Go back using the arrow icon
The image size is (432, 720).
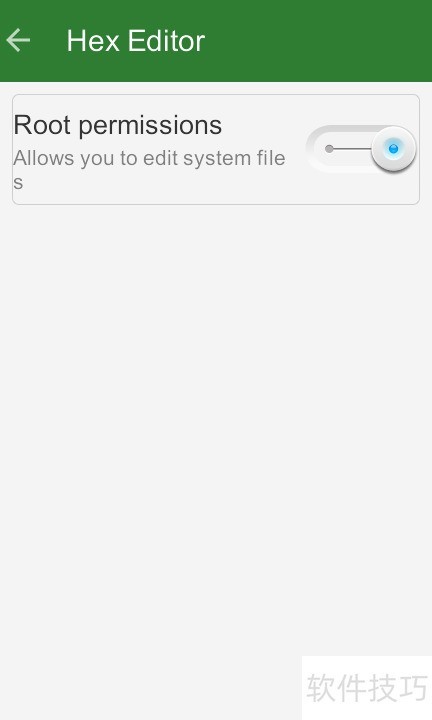tap(18, 40)
